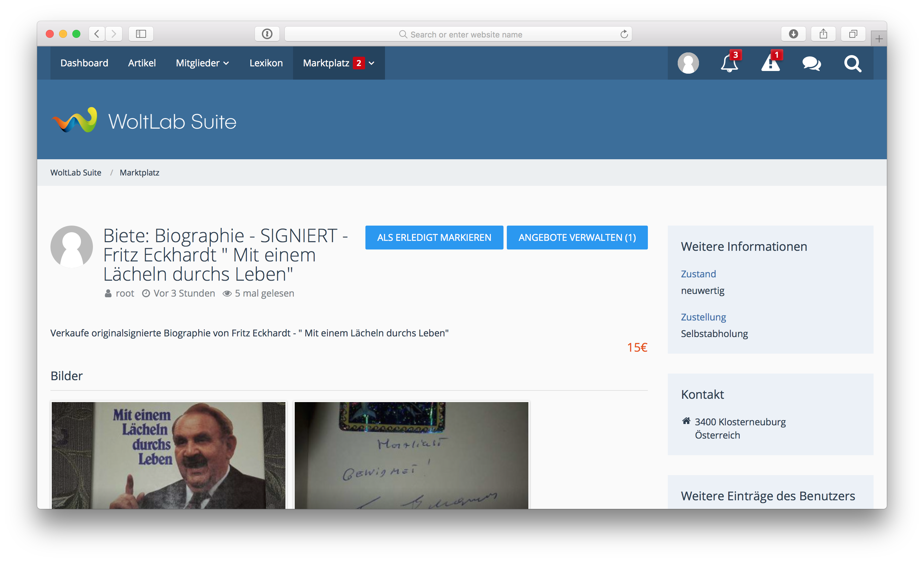Reload the page with refresh icon
Image resolution: width=924 pixels, height=562 pixels.
624,35
